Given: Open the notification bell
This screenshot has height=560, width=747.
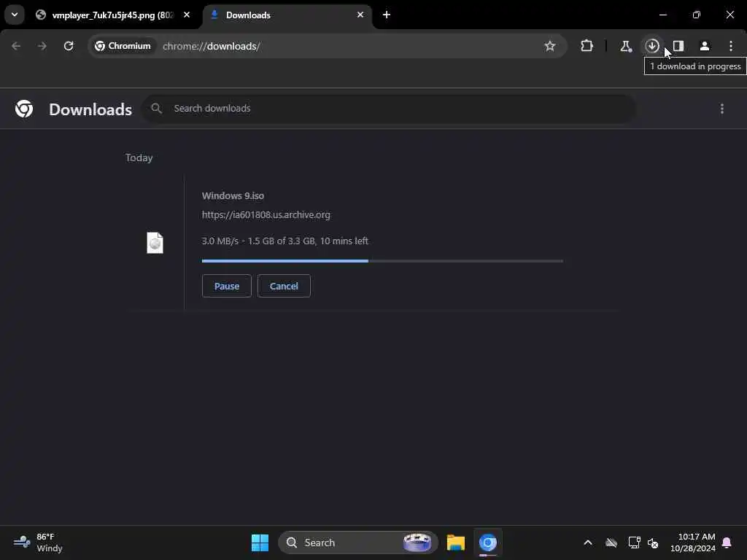Looking at the screenshot, I should [727, 542].
